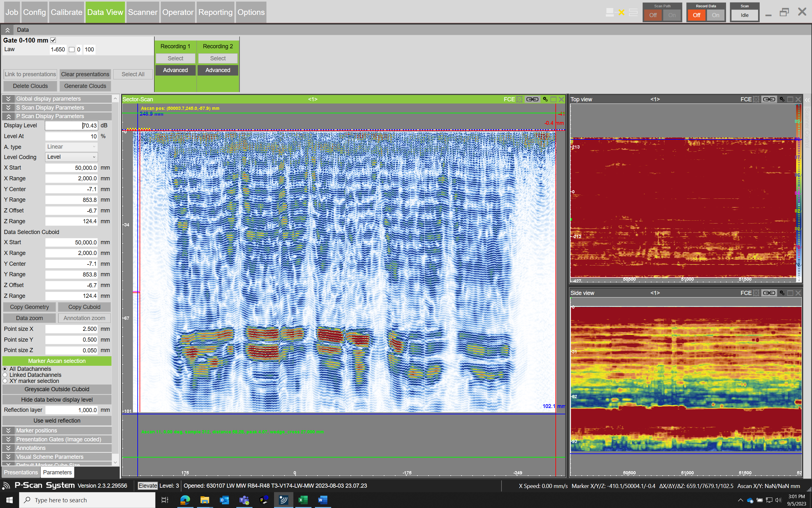This screenshot has height=508, width=812.
Task: Expand the Scanner Control side panel arrows
Action: [x=807, y=100]
